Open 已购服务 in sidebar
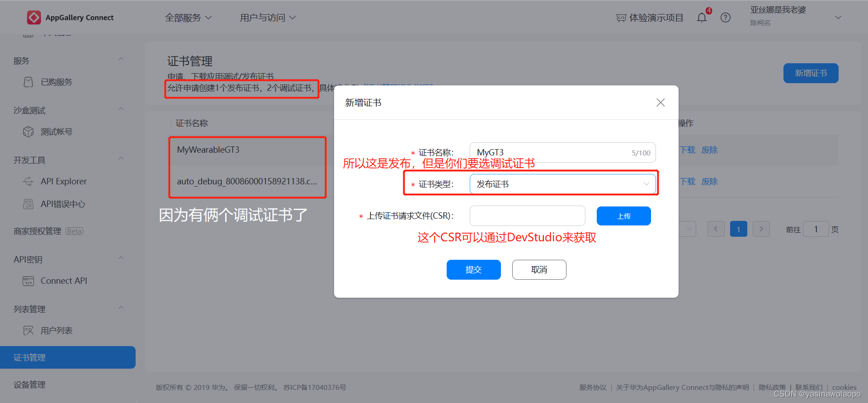The image size is (868, 403). (x=57, y=82)
